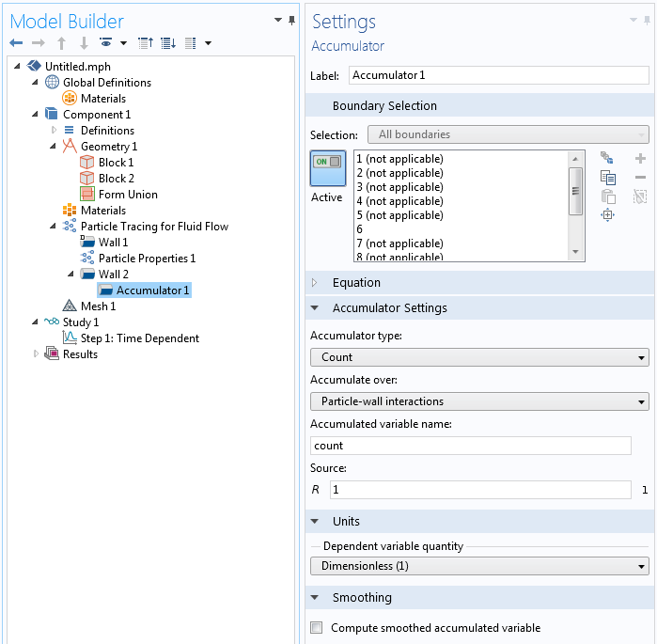
Task: Expand the Equation section
Action: pyautogui.click(x=314, y=282)
